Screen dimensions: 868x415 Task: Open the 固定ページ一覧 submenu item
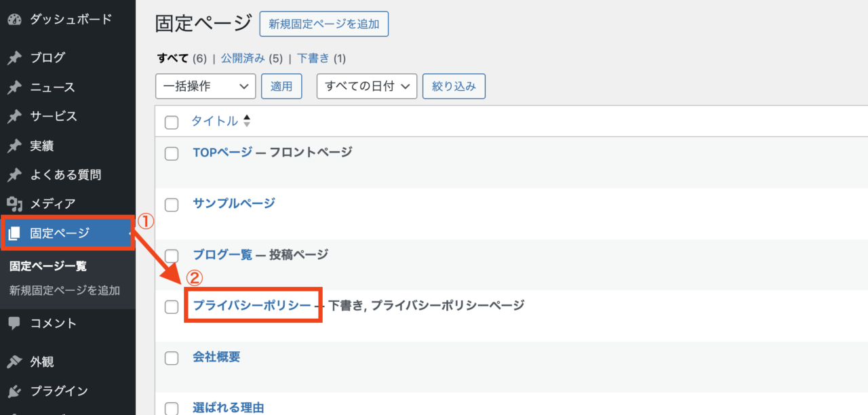(x=48, y=266)
